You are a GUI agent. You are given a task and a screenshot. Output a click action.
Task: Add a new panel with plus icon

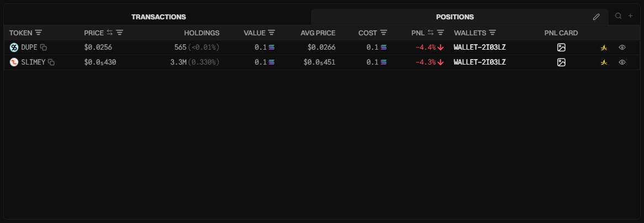tap(630, 17)
